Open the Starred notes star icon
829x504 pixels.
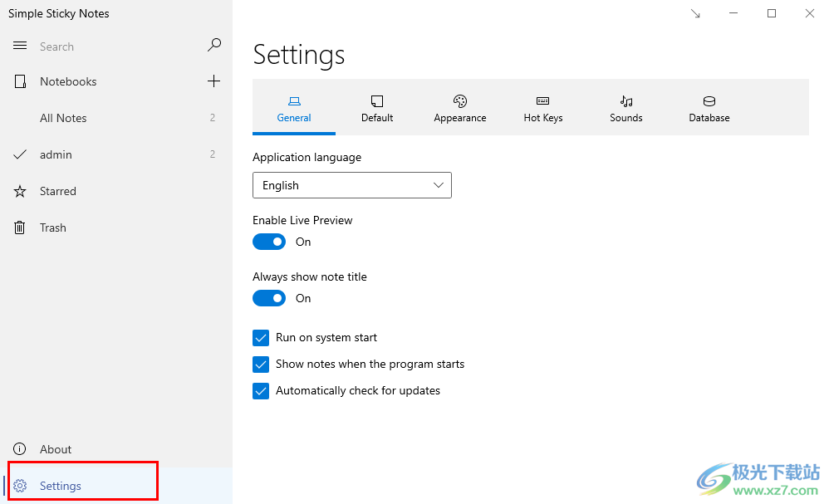[20, 191]
